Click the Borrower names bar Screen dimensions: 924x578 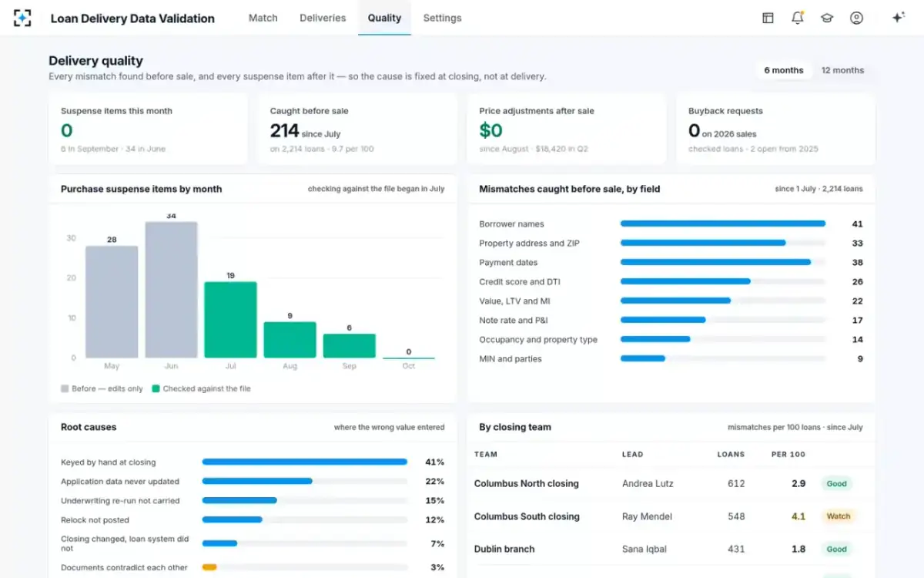coord(723,224)
